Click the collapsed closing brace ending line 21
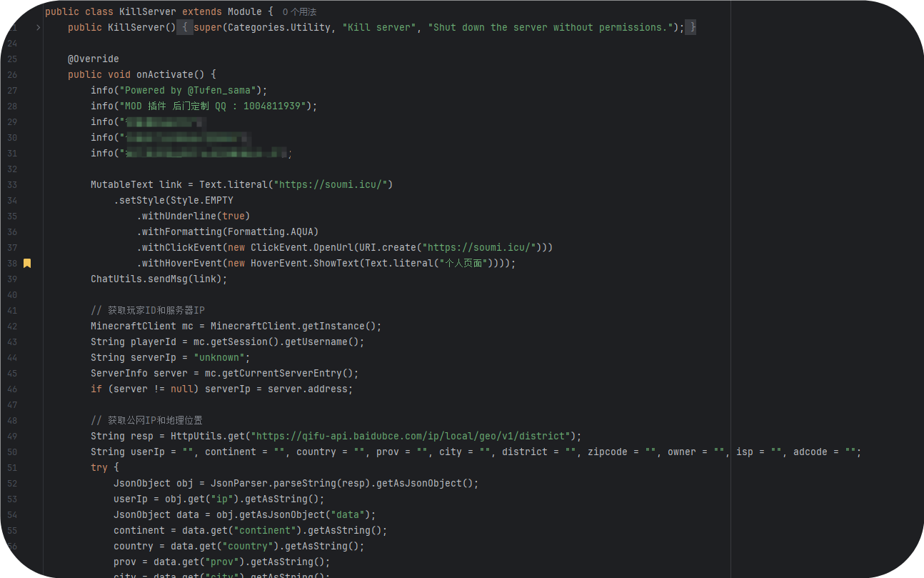The height and width of the screenshot is (578, 924). 691,28
